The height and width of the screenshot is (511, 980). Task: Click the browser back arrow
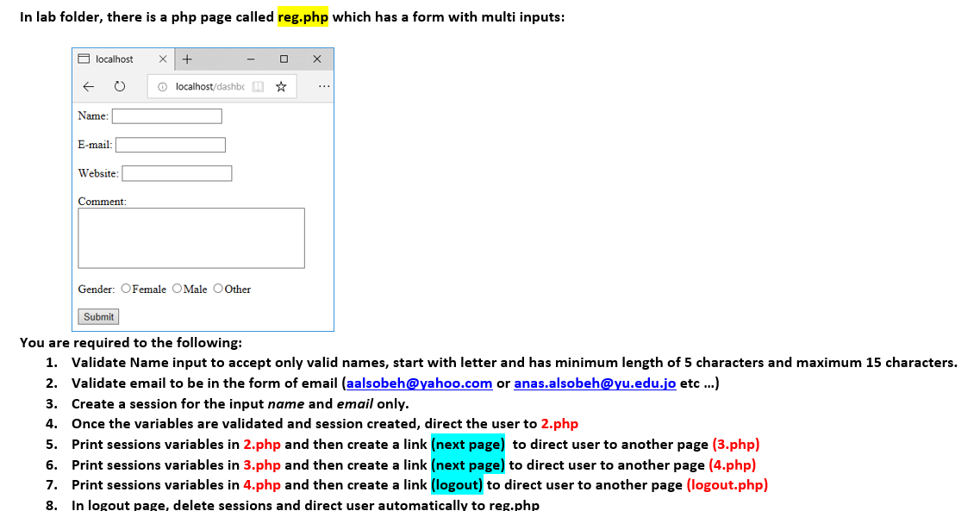click(x=87, y=86)
